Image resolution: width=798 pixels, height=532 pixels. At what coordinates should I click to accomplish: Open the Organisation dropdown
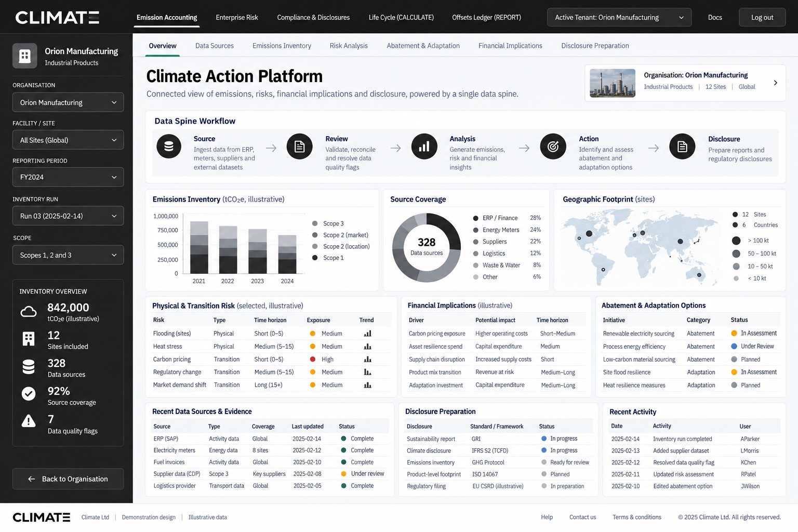pos(68,102)
